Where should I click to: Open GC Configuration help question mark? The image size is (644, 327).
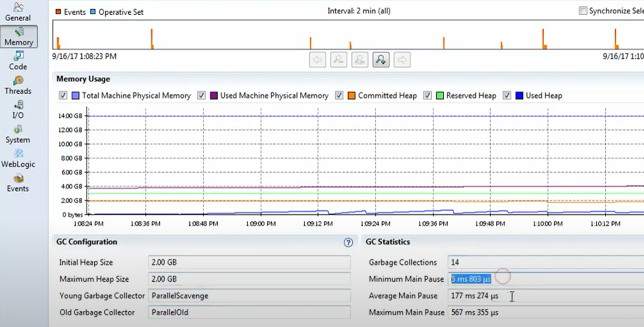pos(349,242)
